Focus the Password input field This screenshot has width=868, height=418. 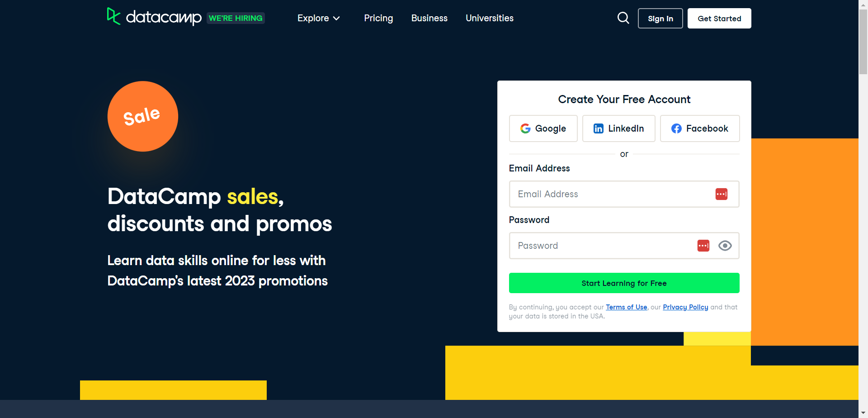click(624, 246)
